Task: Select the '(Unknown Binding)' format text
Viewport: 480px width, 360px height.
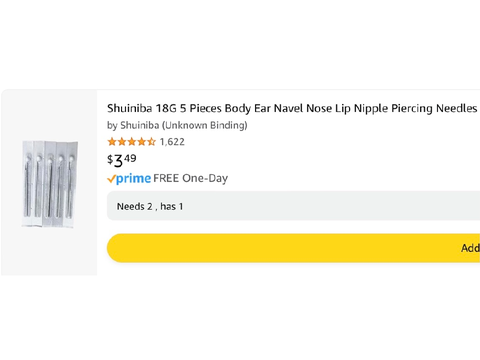Action: click(205, 125)
